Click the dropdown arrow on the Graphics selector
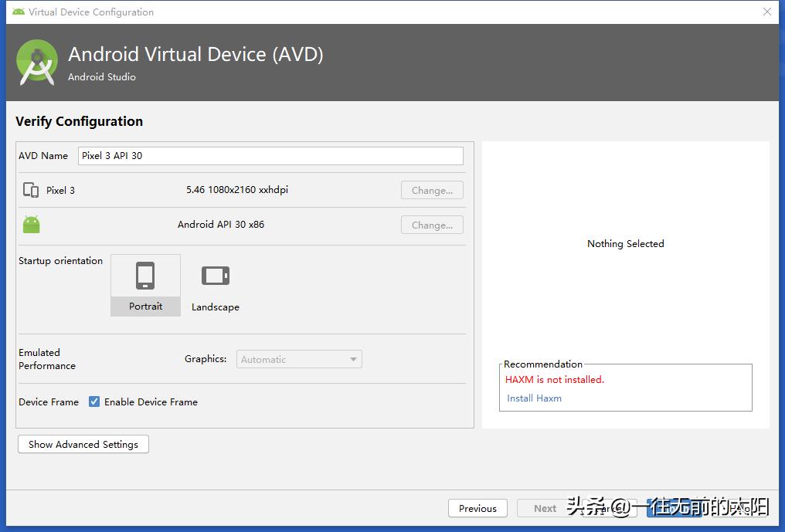785x532 pixels. 354,359
